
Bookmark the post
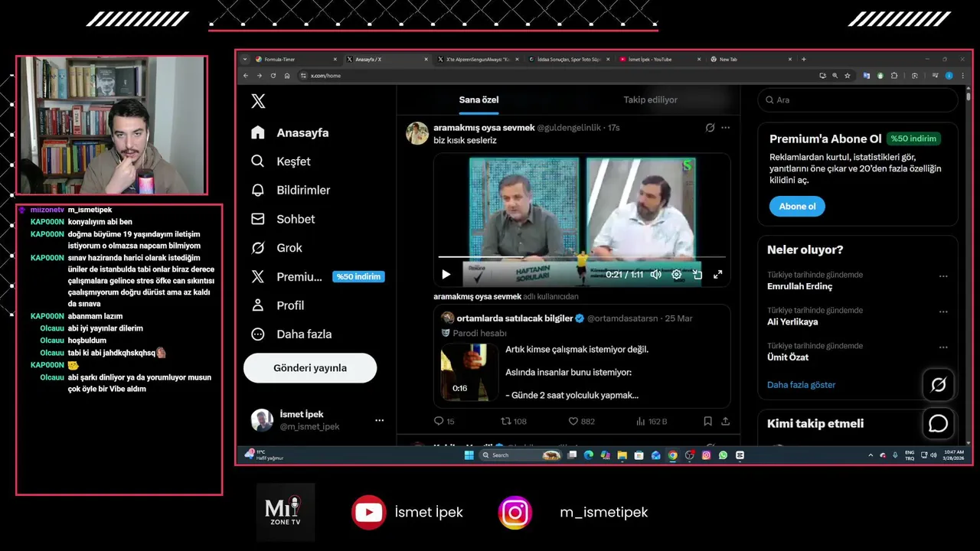point(707,421)
